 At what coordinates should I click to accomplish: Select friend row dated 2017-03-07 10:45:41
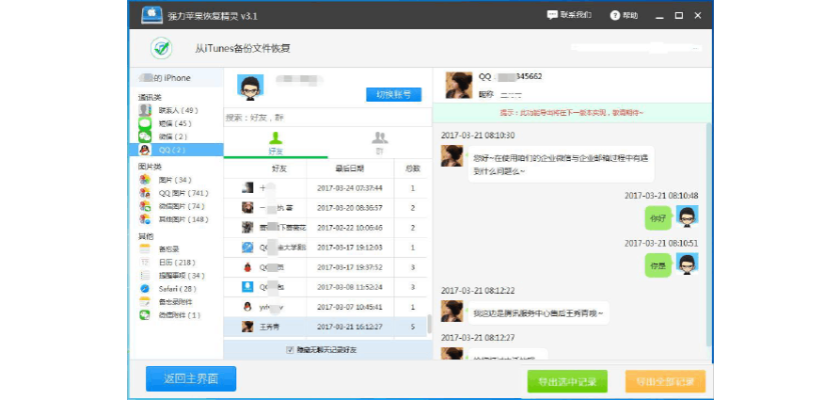(325, 307)
